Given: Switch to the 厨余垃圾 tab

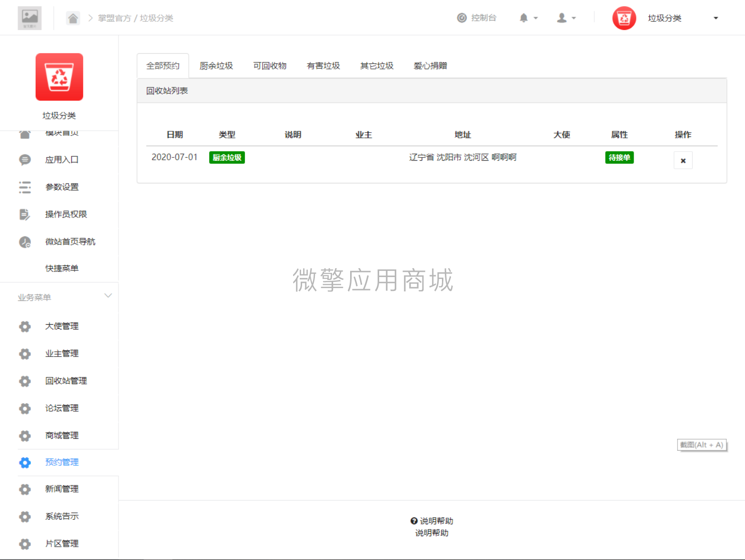Looking at the screenshot, I should tap(216, 66).
